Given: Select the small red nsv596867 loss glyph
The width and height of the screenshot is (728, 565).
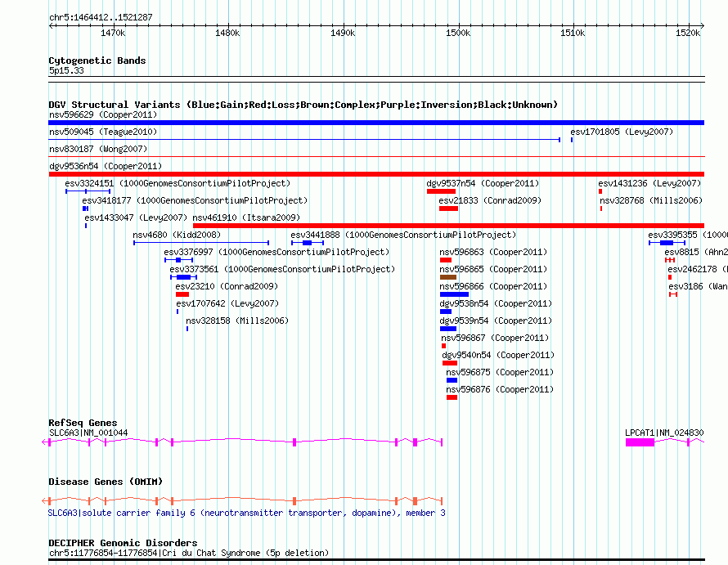Looking at the screenshot, I should (x=444, y=346).
